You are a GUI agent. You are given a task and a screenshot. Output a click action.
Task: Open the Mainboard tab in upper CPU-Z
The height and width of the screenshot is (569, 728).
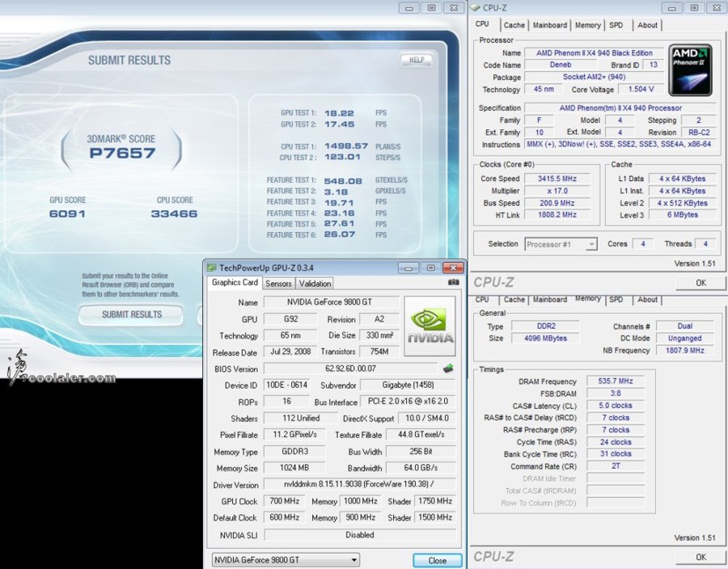pos(550,25)
